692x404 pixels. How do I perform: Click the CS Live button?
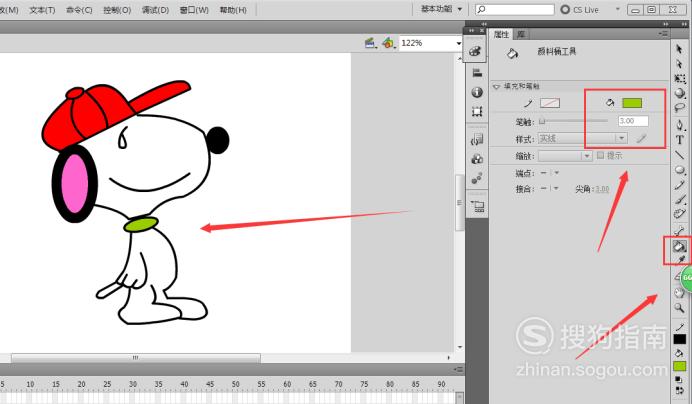pyautogui.click(x=580, y=9)
